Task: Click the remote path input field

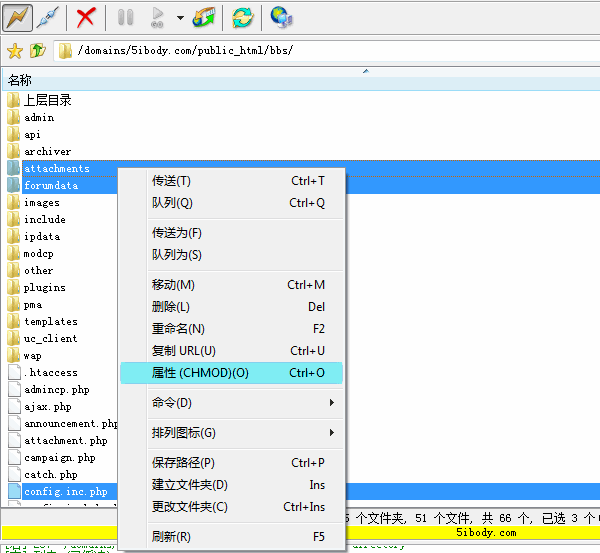Action: tap(330, 51)
